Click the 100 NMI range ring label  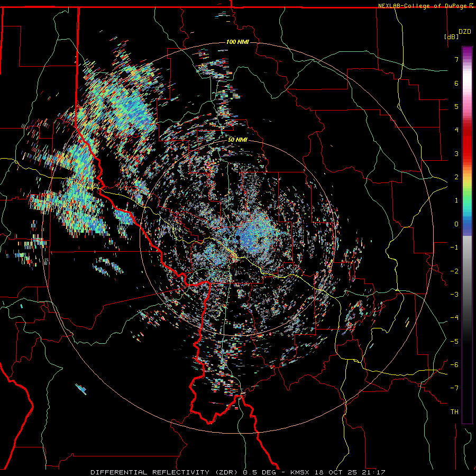click(x=237, y=42)
